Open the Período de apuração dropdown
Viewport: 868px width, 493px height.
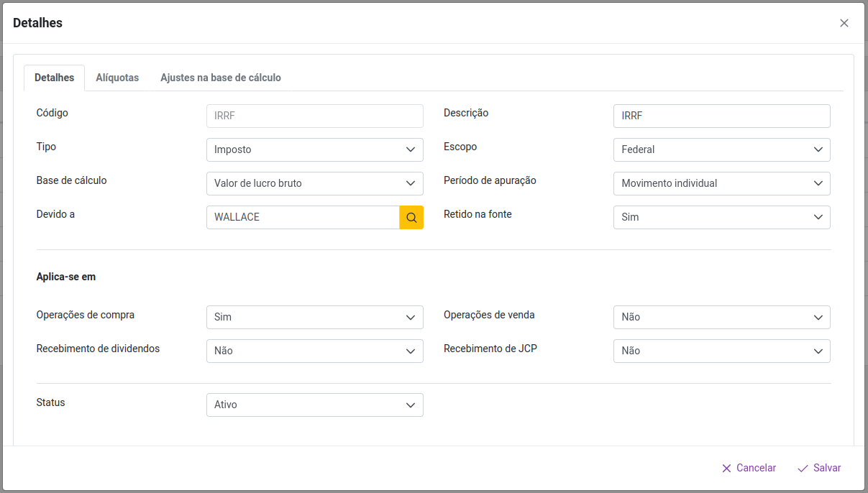pyautogui.click(x=721, y=183)
